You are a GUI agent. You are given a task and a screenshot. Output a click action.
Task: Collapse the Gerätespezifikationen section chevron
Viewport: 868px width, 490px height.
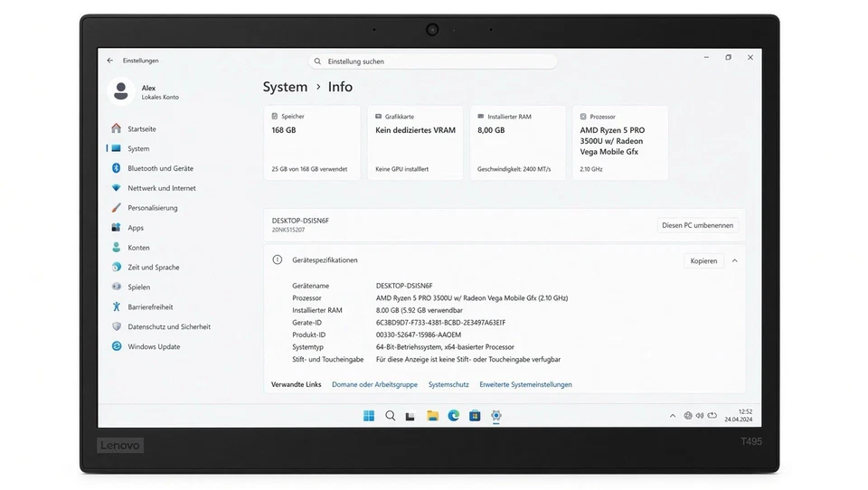click(x=734, y=260)
